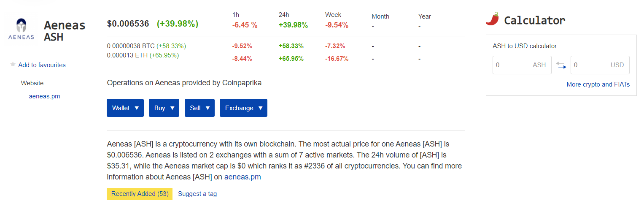Click Add to favourites link

click(42, 65)
